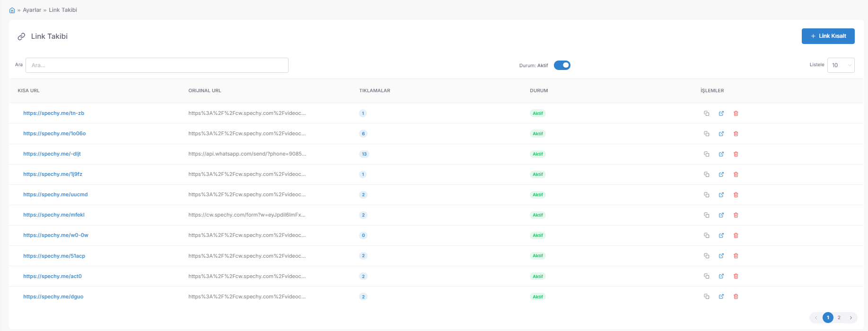Image resolution: width=868 pixels, height=331 pixels.
Task: Open short URL specify.me/dguo
Action: pos(53,296)
